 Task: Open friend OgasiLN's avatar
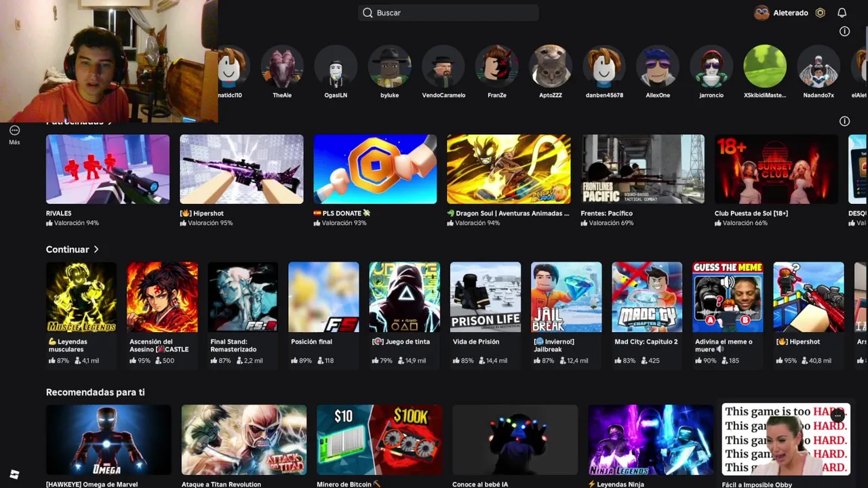(x=336, y=66)
